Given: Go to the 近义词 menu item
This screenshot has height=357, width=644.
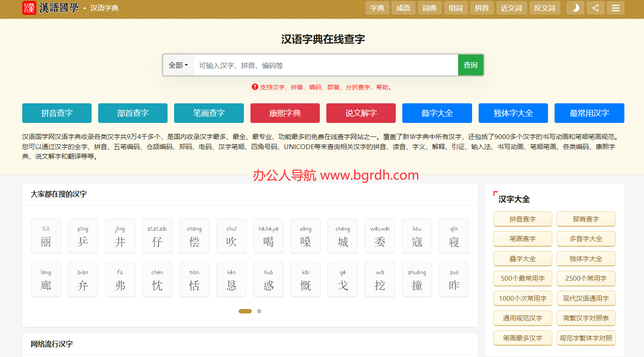Looking at the screenshot, I should tap(511, 8).
